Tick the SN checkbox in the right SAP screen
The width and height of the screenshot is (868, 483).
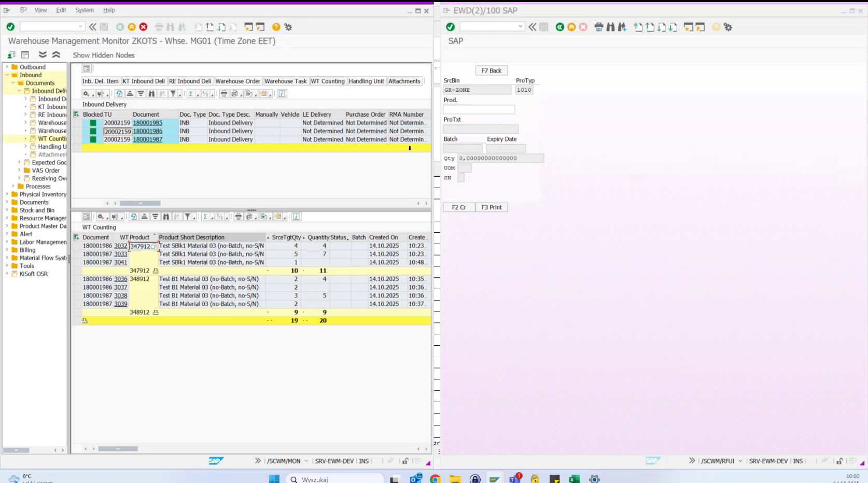[461, 178]
